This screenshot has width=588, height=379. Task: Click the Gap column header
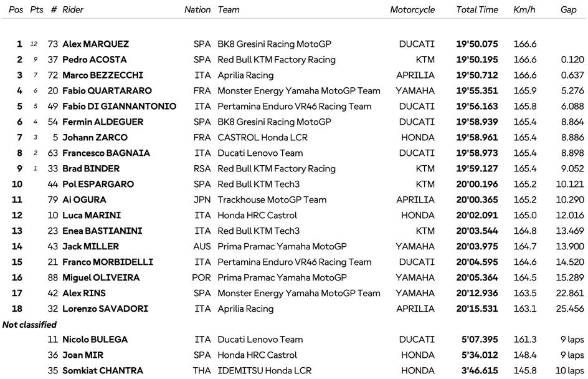[568, 10]
